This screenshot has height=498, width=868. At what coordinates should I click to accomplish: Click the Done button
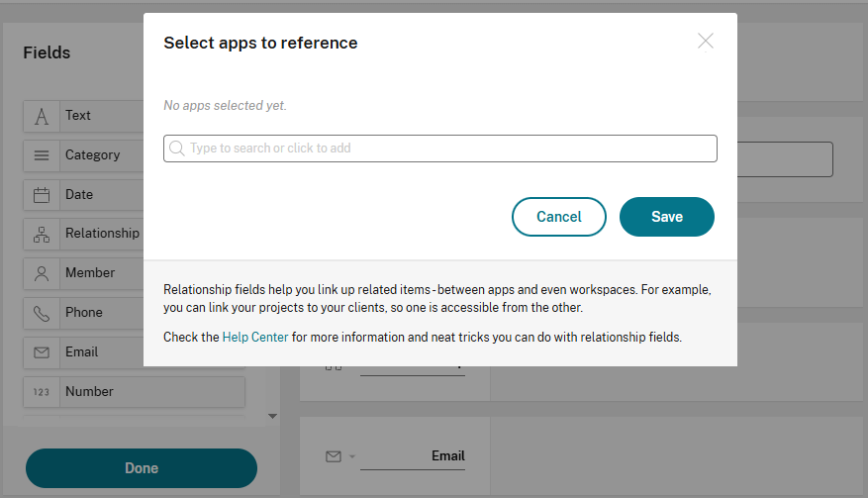pos(142,468)
